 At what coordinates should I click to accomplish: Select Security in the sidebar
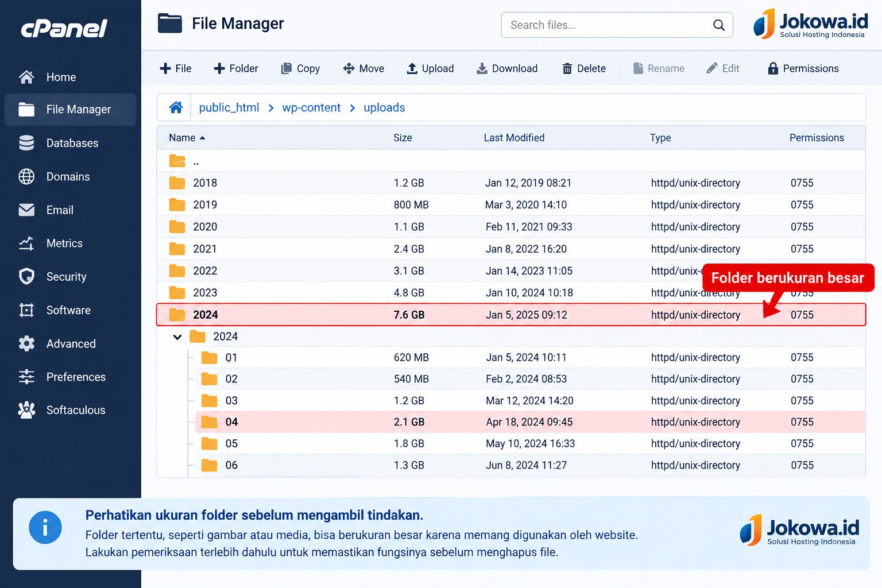[66, 277]
